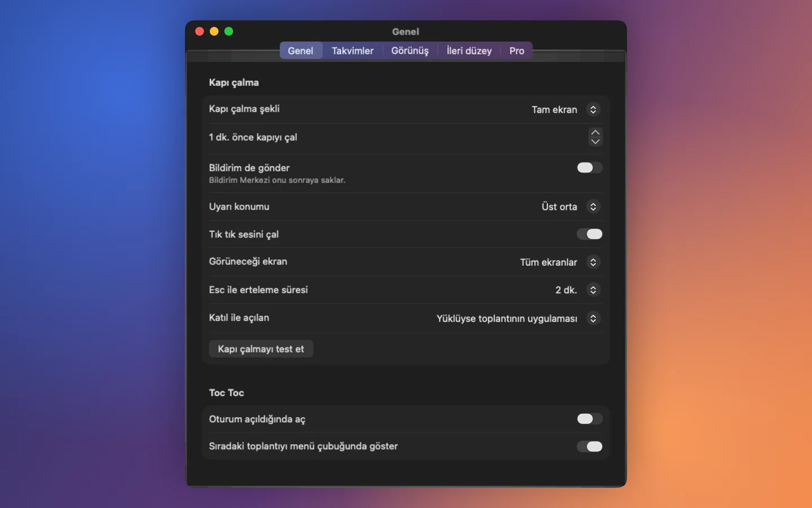Viewport: 812px width, 508px height.
Task: Open the Görüneceği ekran popup arrows
Action: (x=593, y=262)
